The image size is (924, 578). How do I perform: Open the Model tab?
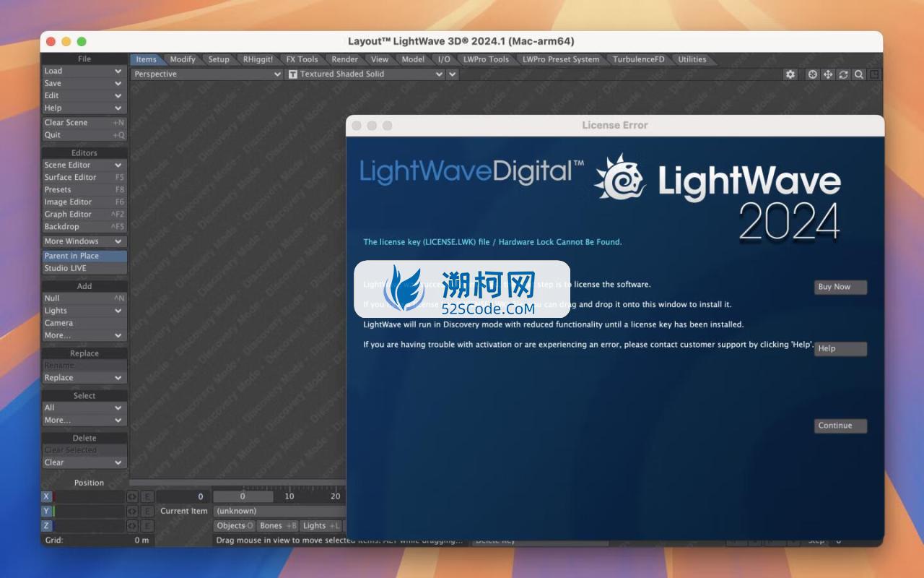point(413,59)
